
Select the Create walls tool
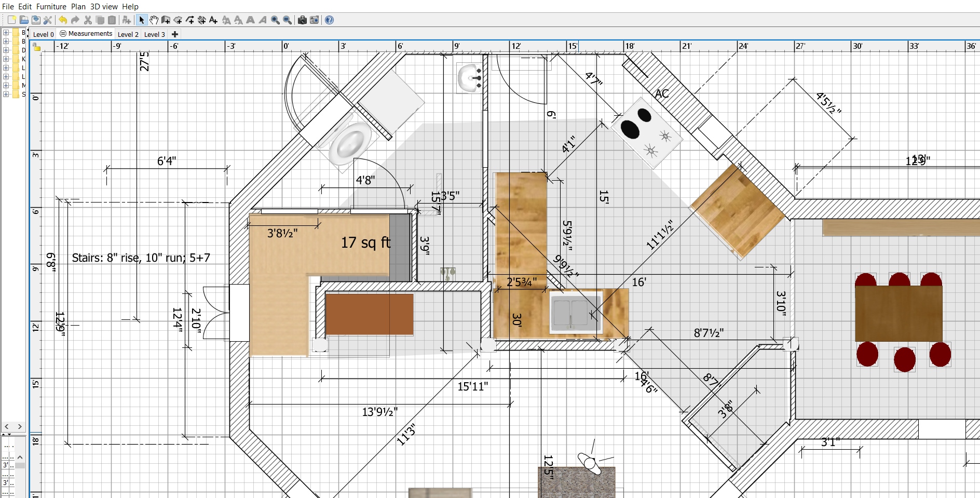pyautogui.click(x=166, y=20)
